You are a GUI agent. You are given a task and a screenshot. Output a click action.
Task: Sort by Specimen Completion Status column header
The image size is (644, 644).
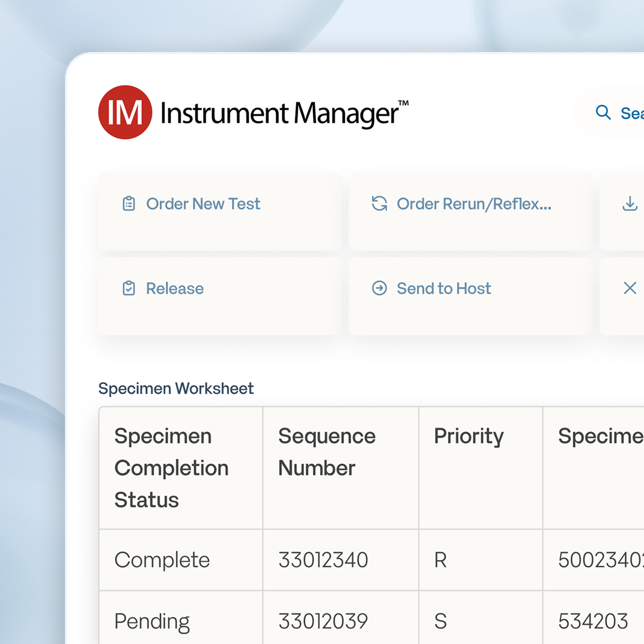[171, 468]
